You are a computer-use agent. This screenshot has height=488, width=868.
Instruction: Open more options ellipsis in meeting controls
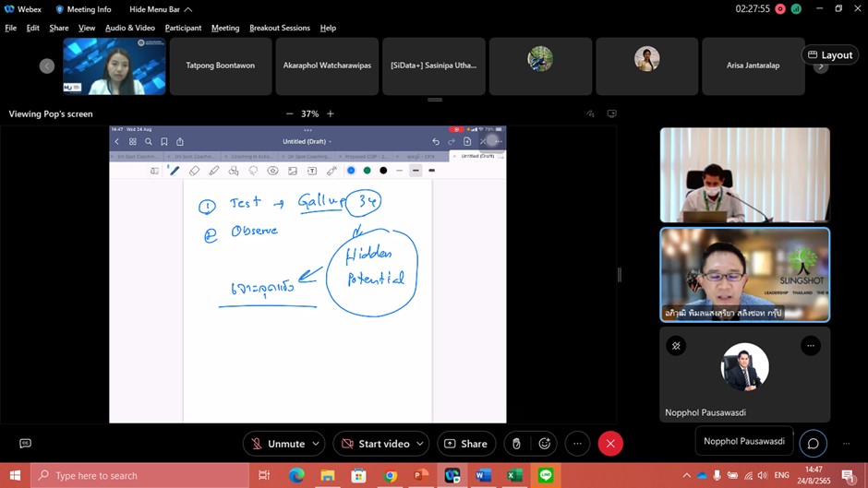click(x=577, y=444)
